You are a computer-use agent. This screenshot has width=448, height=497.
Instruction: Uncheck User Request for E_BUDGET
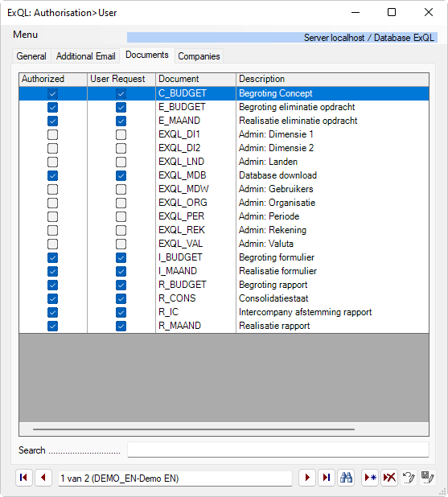coord(121,107)
